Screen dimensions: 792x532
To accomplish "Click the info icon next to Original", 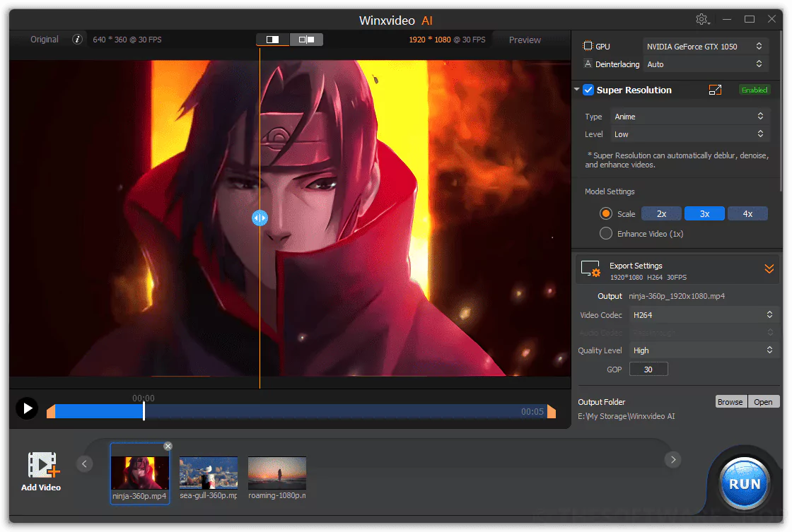I will (77, 40).
